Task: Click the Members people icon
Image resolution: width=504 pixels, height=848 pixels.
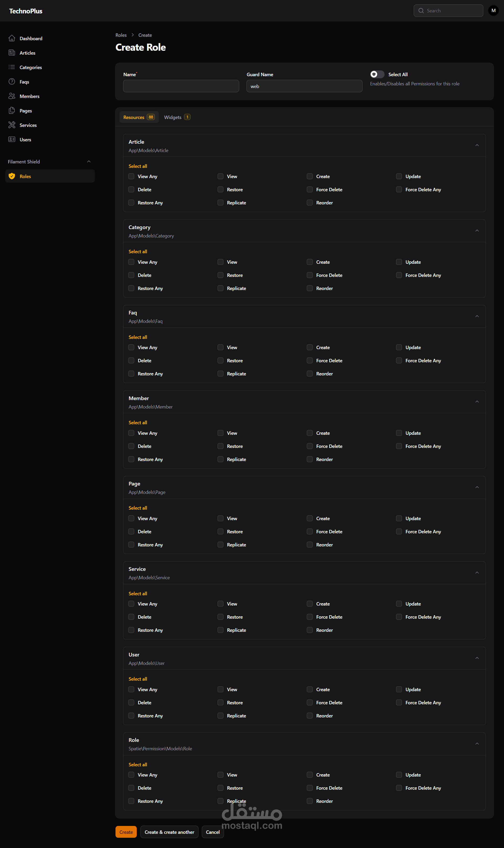Action: point(12,96)
